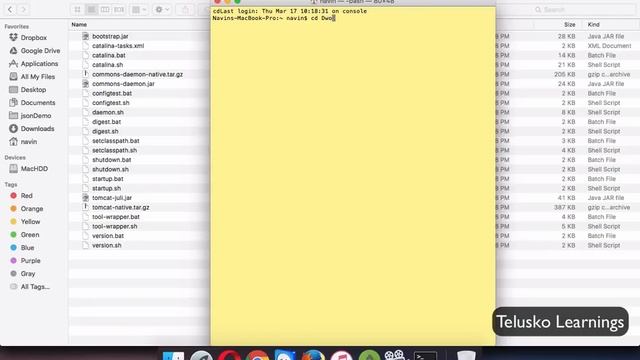The image size is (640, 360).
Task: Sort files by the Name column header
Action: coord(79,24)
